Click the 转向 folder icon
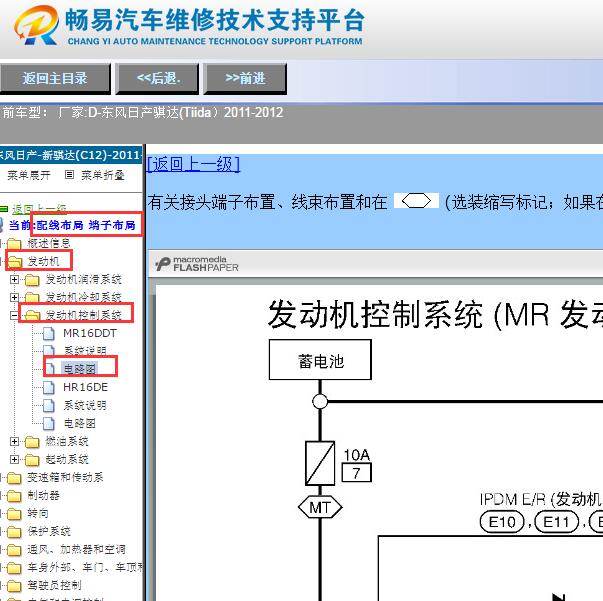Screen dimensions: 603x601 pos(14,514)
